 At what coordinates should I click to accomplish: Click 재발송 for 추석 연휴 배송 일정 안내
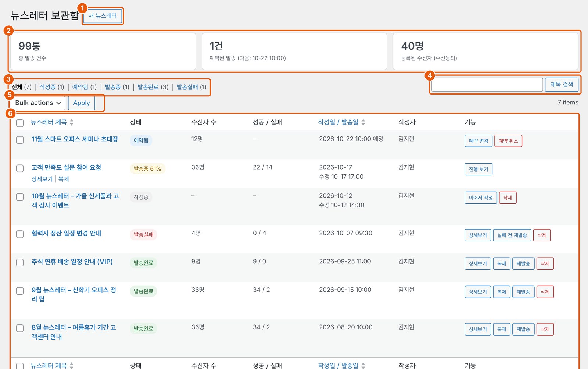(523, 263)
